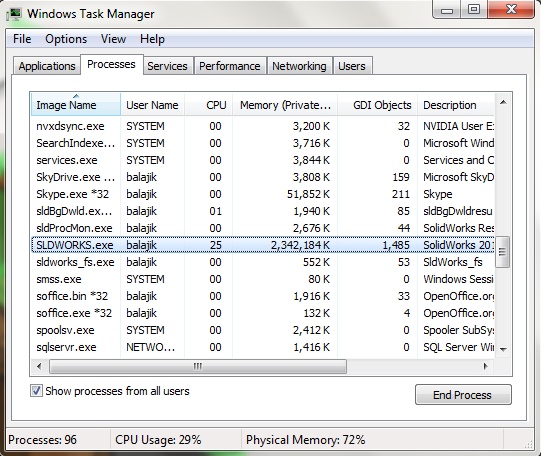
Task: Sort by Memory (Private... column header
Action: tap(285, 105)
